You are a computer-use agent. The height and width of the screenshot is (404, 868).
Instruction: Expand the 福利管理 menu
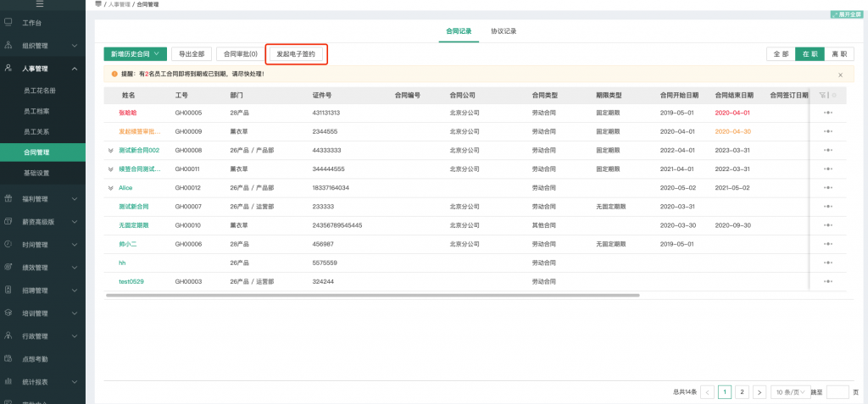[75, 199]
